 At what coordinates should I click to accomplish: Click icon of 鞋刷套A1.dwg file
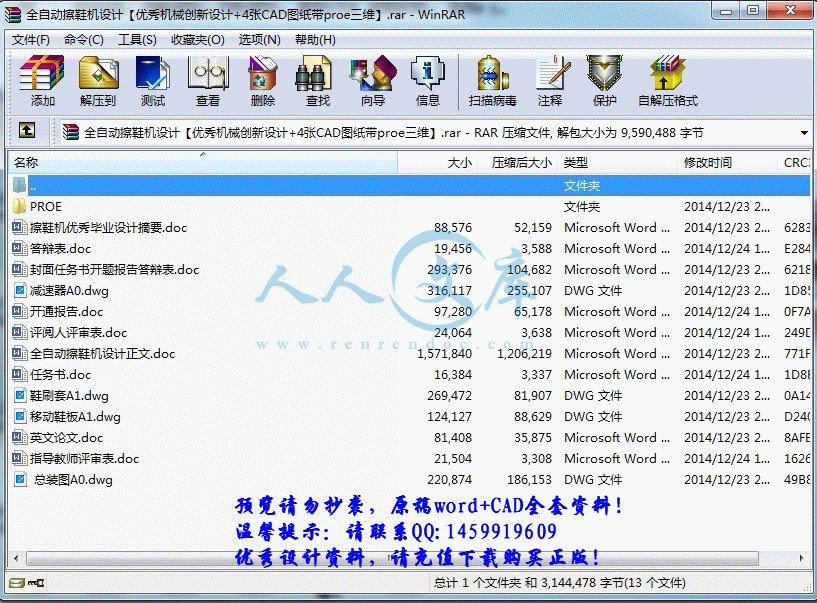click(19, 396)
